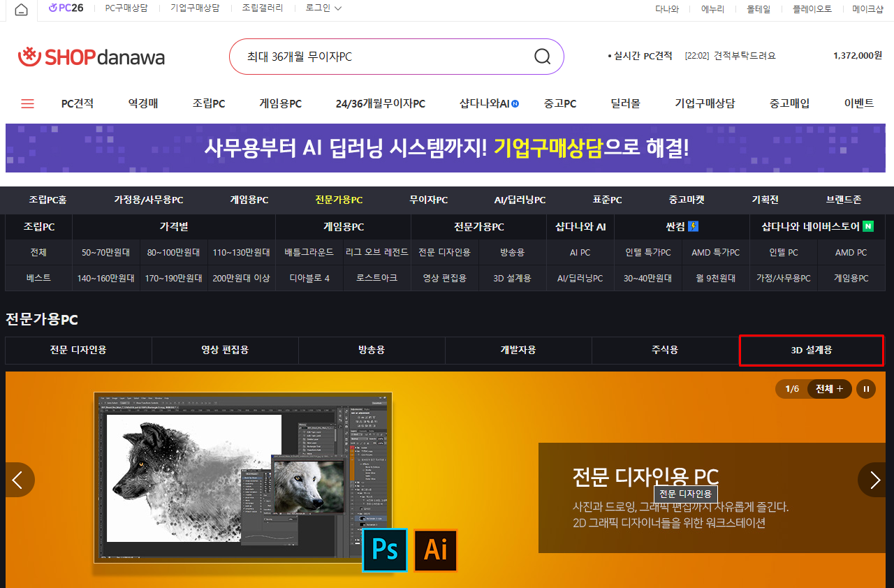Open 게임용PC in main navigation
The image size is (894, 588).
pos(281,103)
